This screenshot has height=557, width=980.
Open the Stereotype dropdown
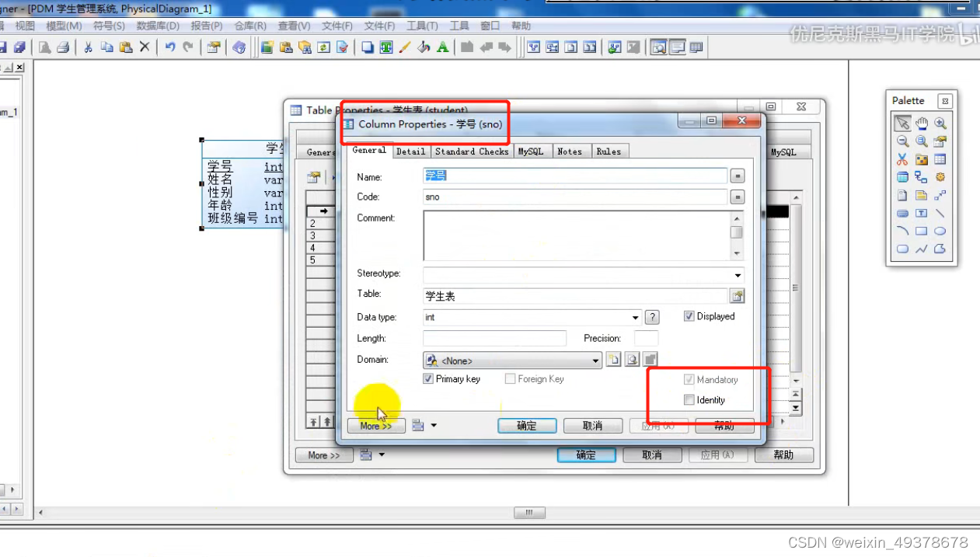coord(738,275)
